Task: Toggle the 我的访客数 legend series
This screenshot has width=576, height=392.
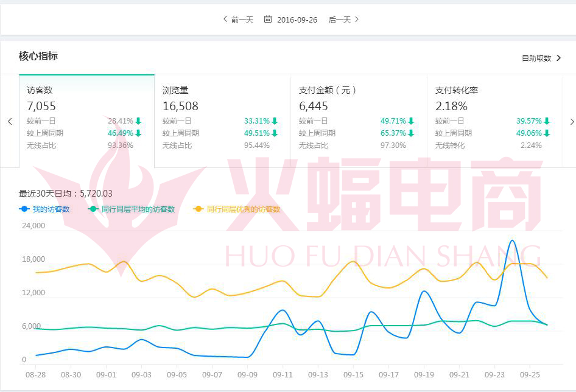Action: [x=44, y=209]
